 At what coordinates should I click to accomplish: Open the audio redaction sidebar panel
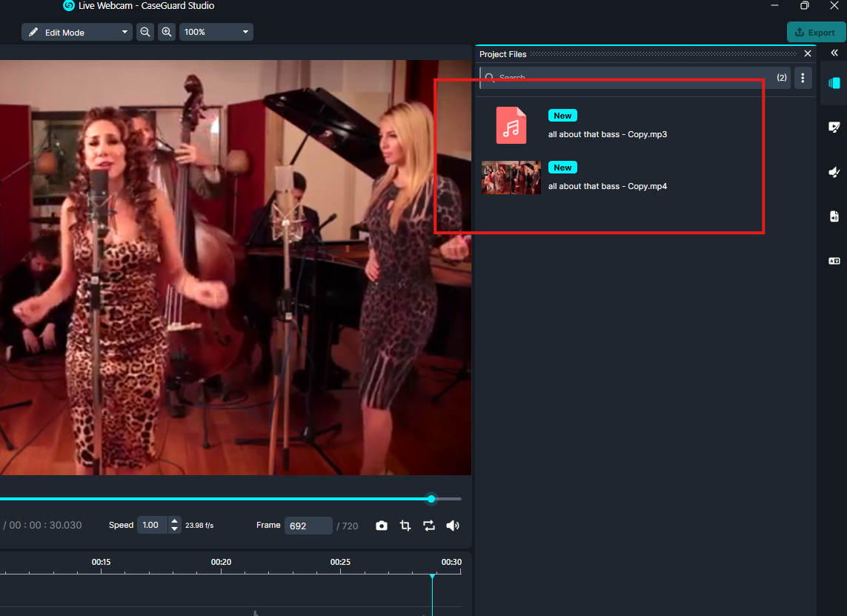(x=834, y=172)
